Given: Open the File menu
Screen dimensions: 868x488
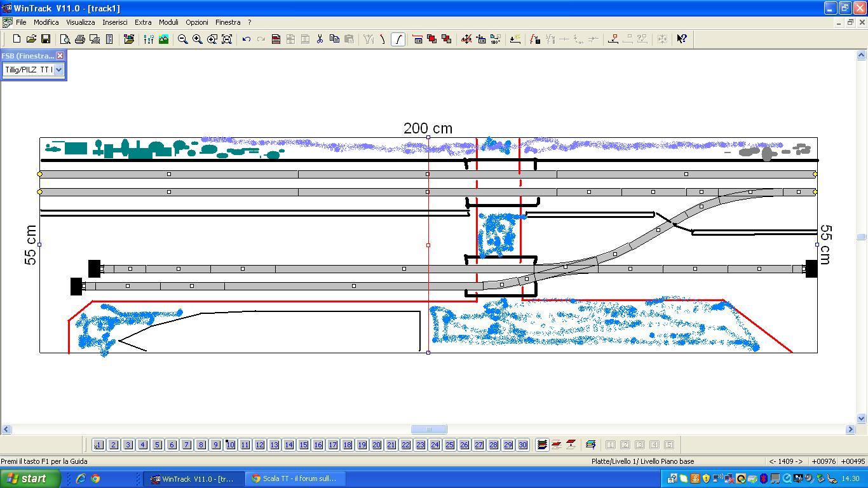Looking at the screenshot, I should (x=21, y=22).
